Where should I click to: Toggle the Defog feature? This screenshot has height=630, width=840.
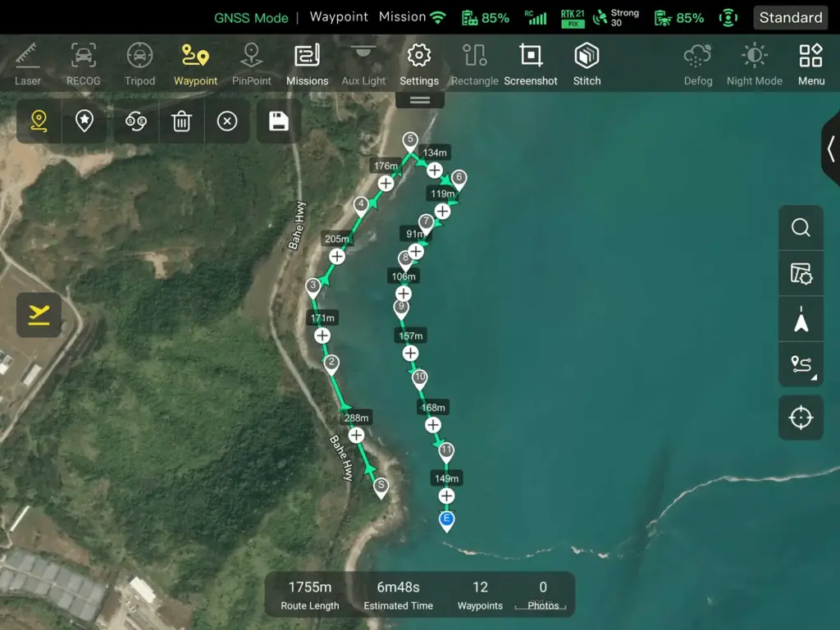click(x=698, y=64)
